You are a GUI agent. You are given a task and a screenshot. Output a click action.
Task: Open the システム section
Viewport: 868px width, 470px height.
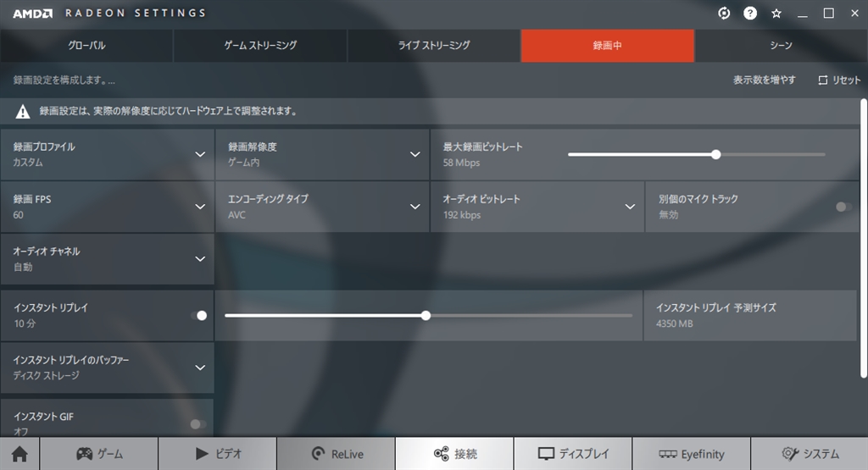point(810,454)
